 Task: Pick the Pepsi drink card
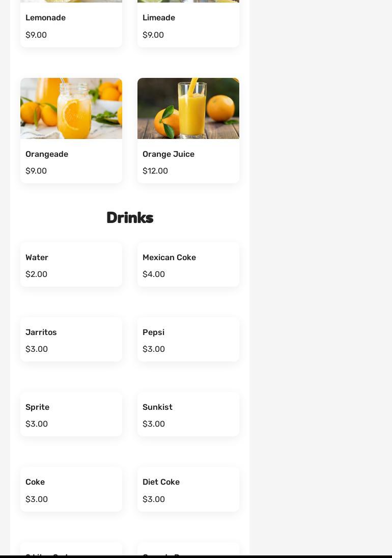pos(188,339)
